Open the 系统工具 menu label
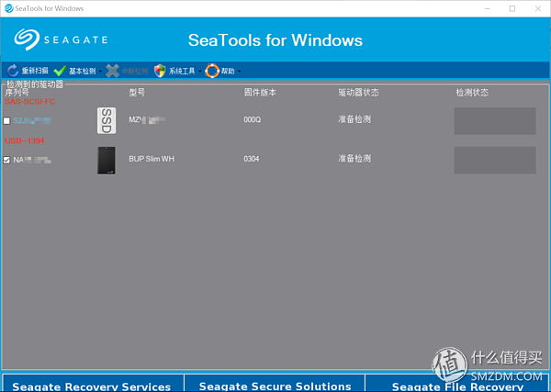This screenshot has height=392, width=551. tap(182, 71)
